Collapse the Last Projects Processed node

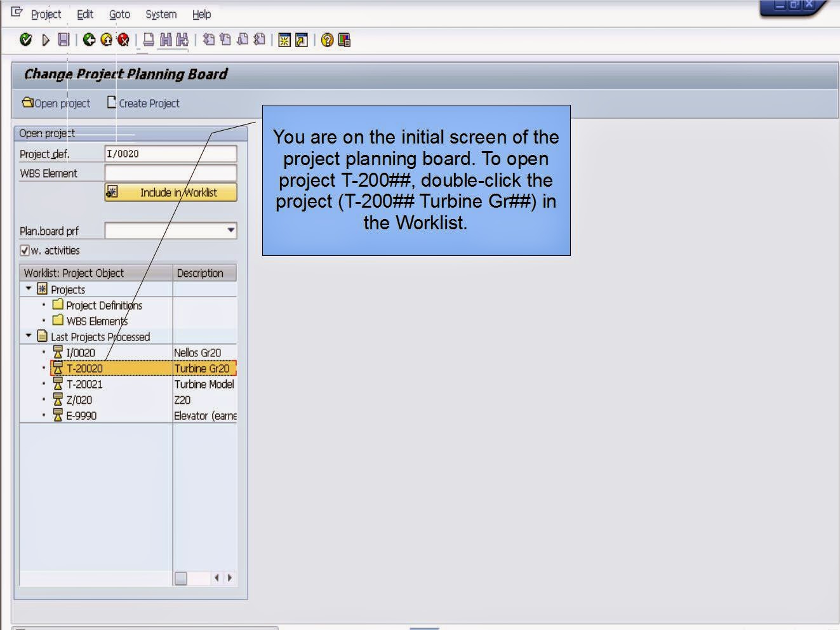28,337
